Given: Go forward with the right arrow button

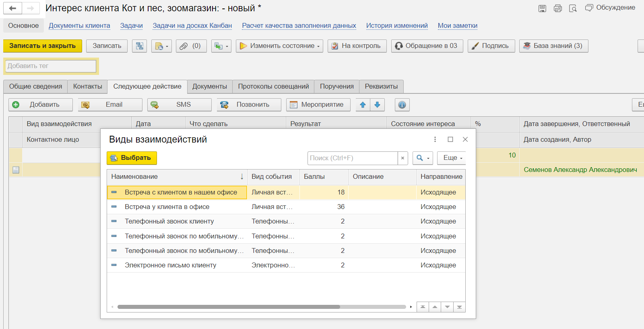Looking at the screenshot, I should click(x=31, y=8).
